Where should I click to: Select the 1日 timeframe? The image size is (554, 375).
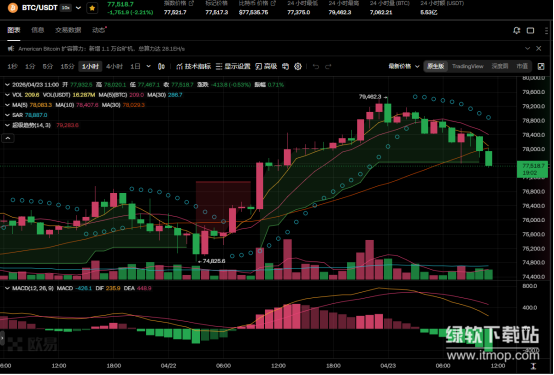[x=135, y=66]
